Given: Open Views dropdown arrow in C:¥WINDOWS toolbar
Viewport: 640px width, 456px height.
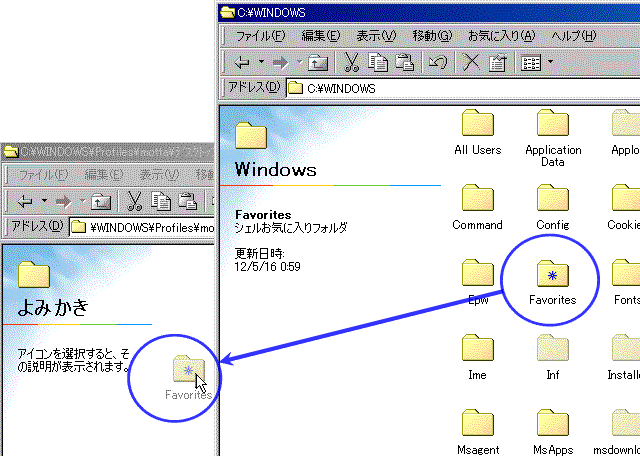Looking at the screenshot, I should [x=550, y=62].
